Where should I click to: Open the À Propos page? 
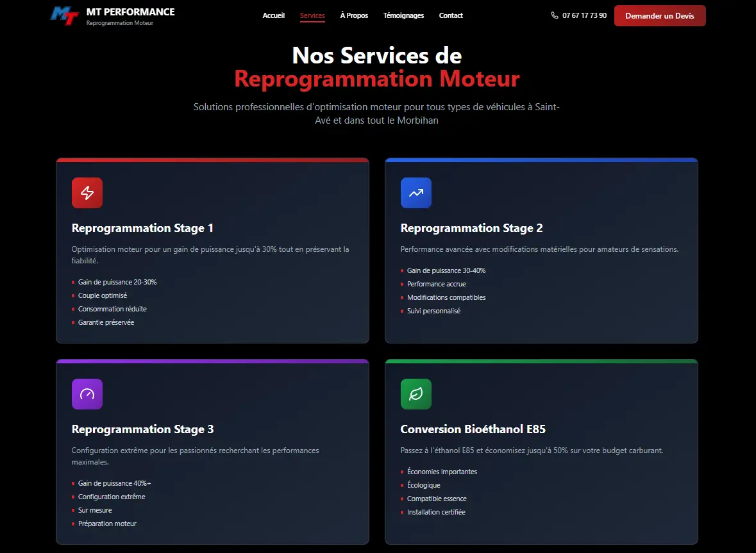(x=354, y=15)
